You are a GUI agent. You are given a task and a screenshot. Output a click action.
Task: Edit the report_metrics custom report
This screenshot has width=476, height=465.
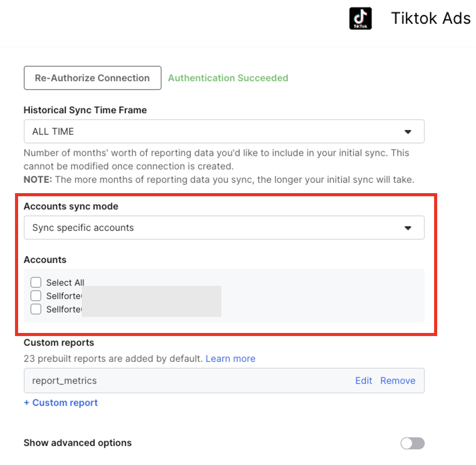[x=363, y=381]
